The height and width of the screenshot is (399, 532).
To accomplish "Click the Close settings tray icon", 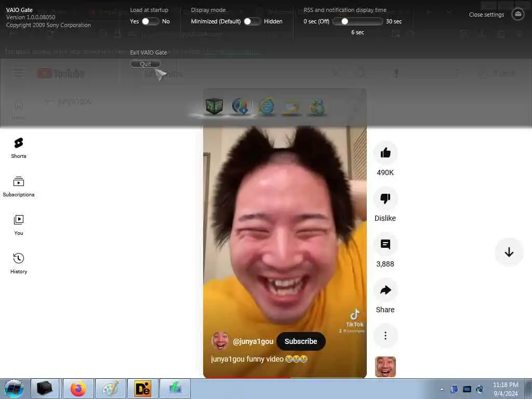I will click(518, 14).
